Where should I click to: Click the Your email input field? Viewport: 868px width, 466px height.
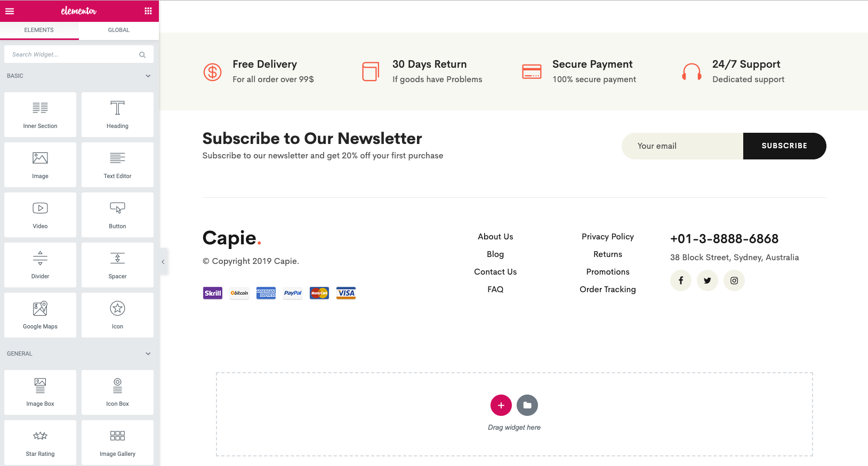[682, 146]
